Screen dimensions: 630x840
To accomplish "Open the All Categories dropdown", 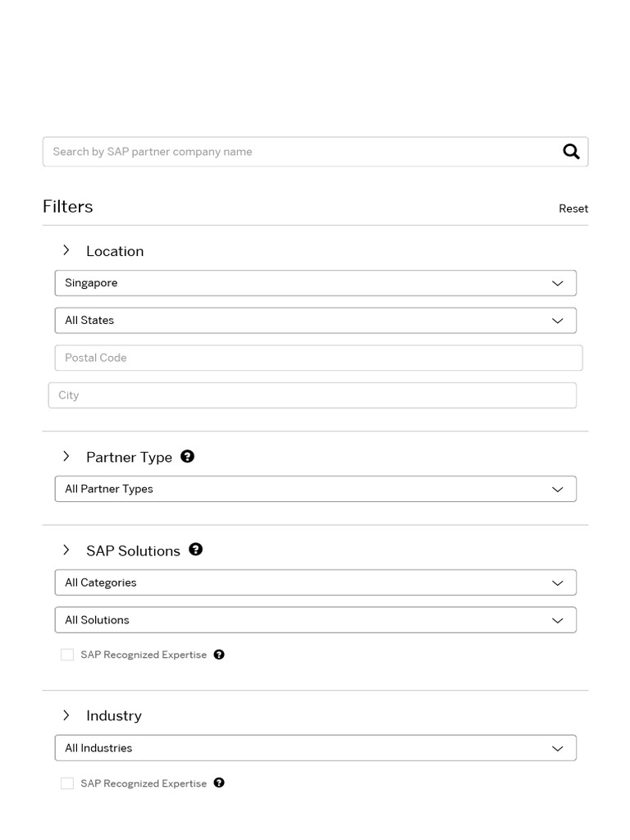I will (315, 582).
